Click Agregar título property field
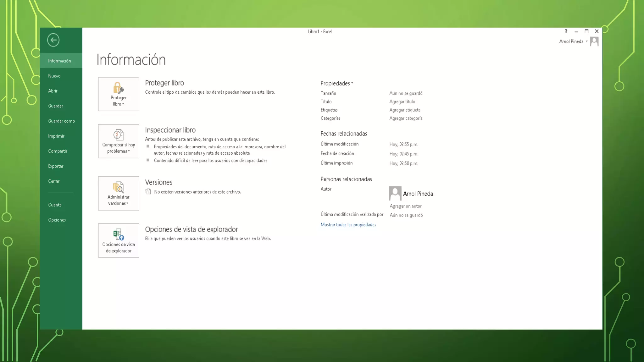Image resolution: width=644 pixels, height=362 pixels. click(x=402, y=102)
